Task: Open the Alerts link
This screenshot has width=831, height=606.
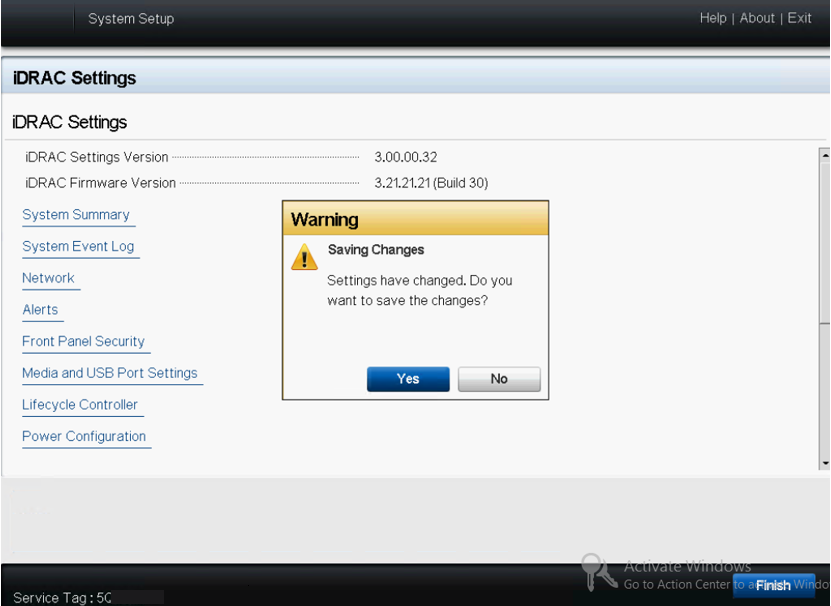Action: [40, 310]
